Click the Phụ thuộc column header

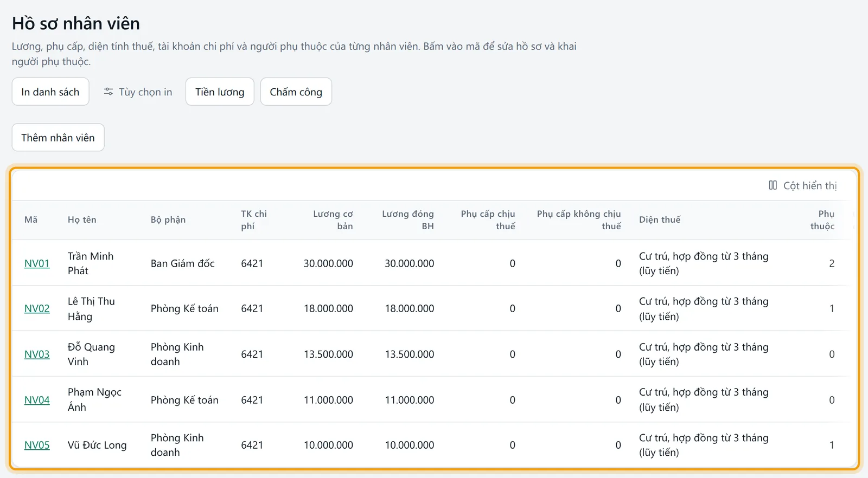pyautogui.click(x=822, y=219)
